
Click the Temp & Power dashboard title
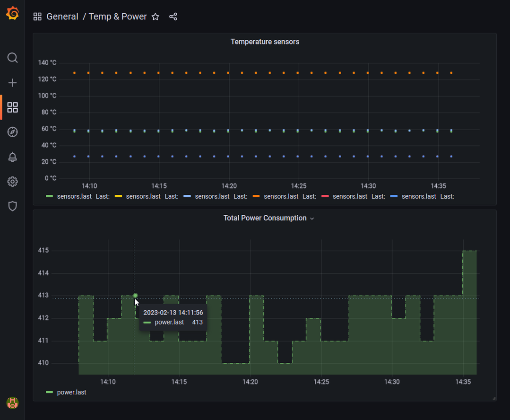pyautogui.click(x=118, y=17)
